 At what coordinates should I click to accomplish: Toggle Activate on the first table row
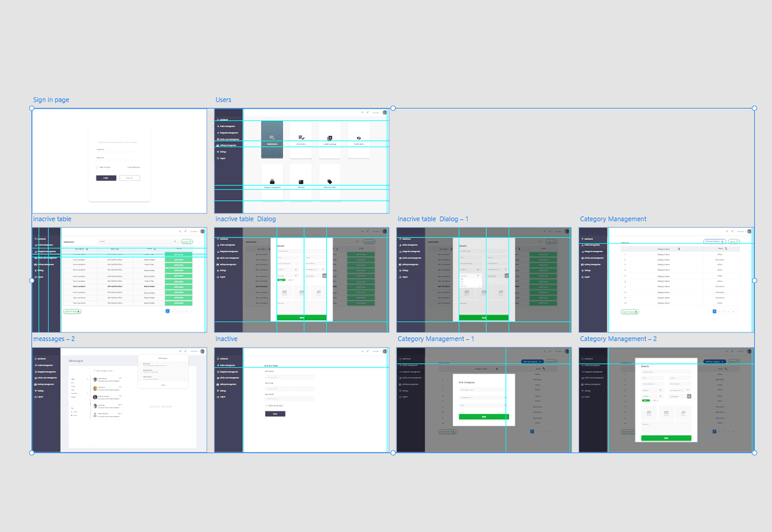click(x=178, y=254)
